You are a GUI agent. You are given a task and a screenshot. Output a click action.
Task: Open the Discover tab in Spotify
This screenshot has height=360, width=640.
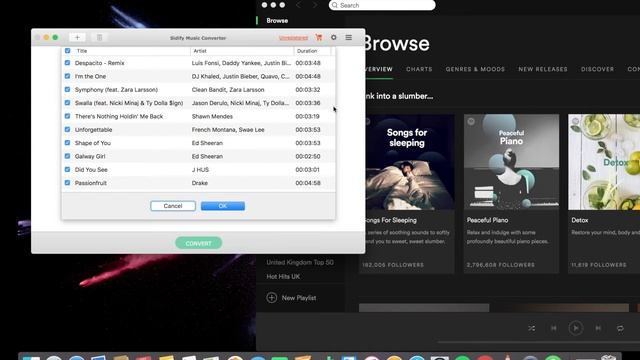coord(598,69)
